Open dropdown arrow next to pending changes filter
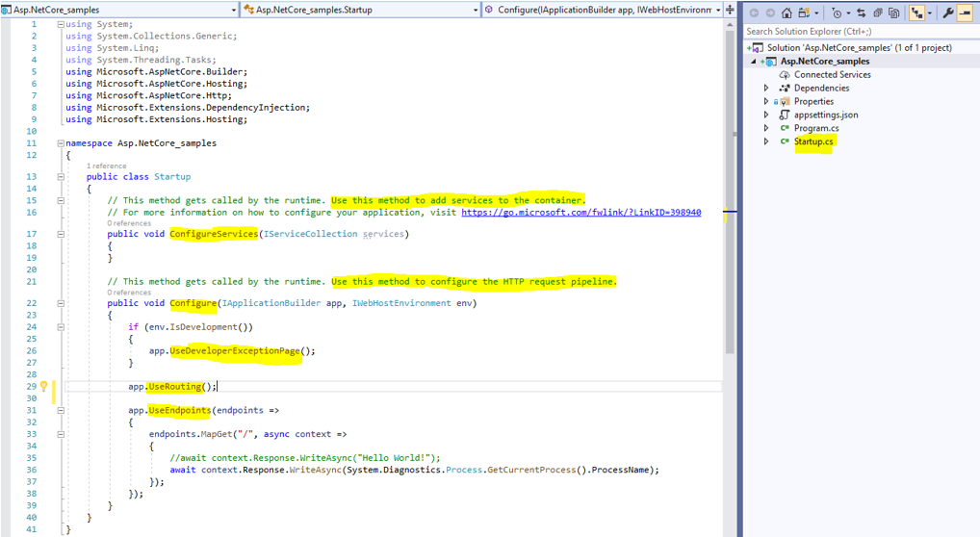 [848, 13]
